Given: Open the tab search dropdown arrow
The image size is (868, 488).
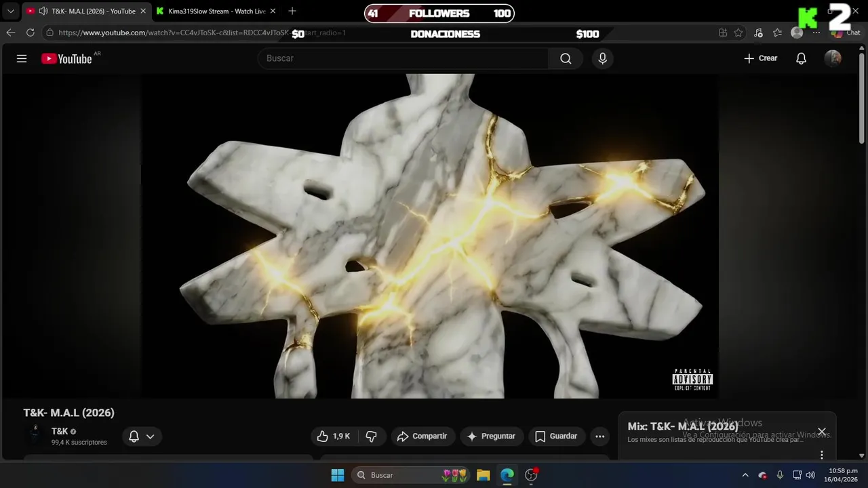Looking at the screenshot, I should click(x=10, y=11).
